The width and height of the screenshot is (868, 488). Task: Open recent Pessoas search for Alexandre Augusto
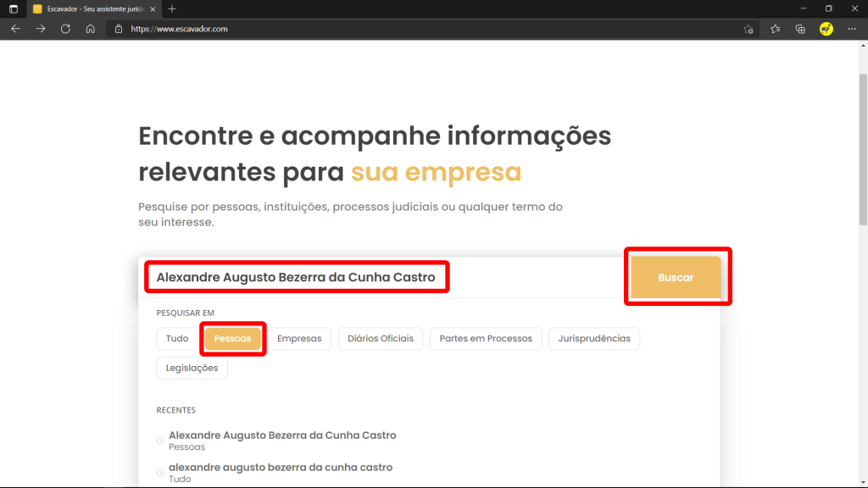282,440
